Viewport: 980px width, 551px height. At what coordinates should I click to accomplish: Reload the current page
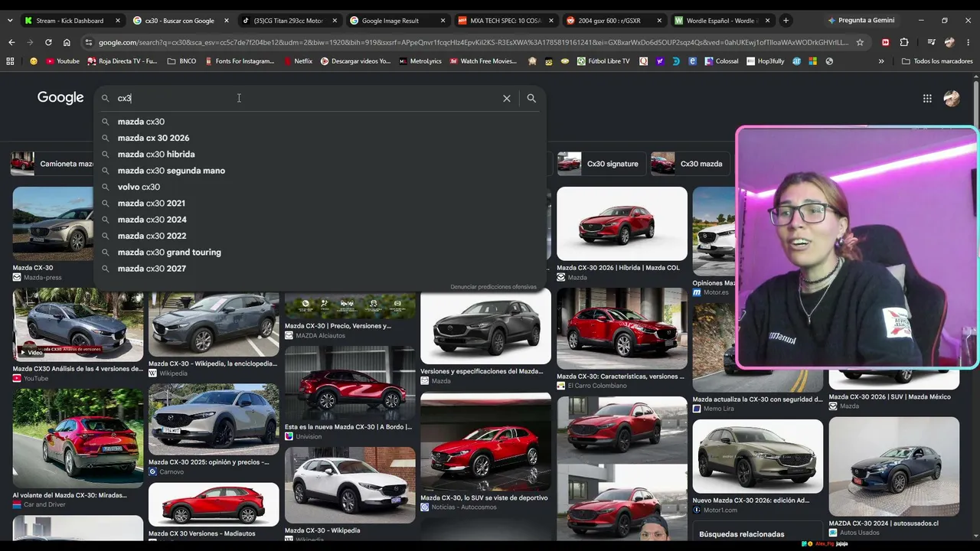click(48, 42)
